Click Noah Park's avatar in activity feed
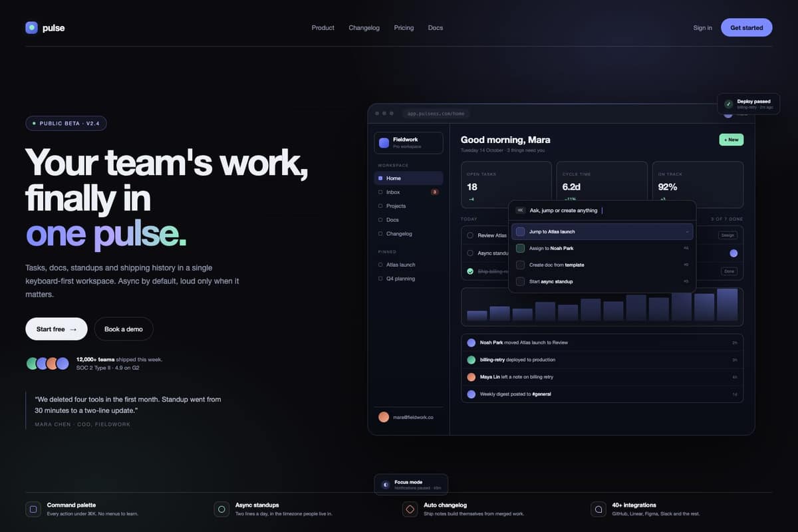 (x=471, y=342)
